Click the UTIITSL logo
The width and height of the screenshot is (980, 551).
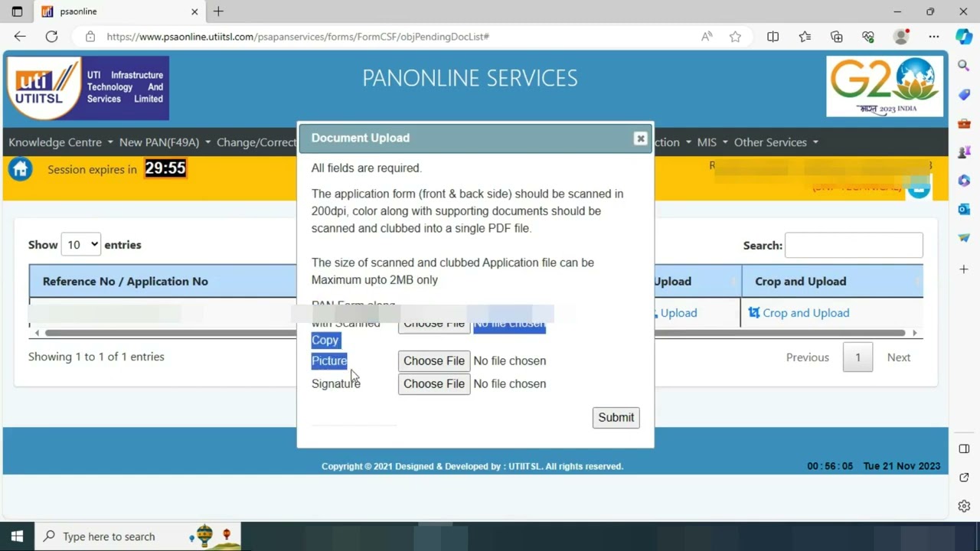click(x=87, y=87)
